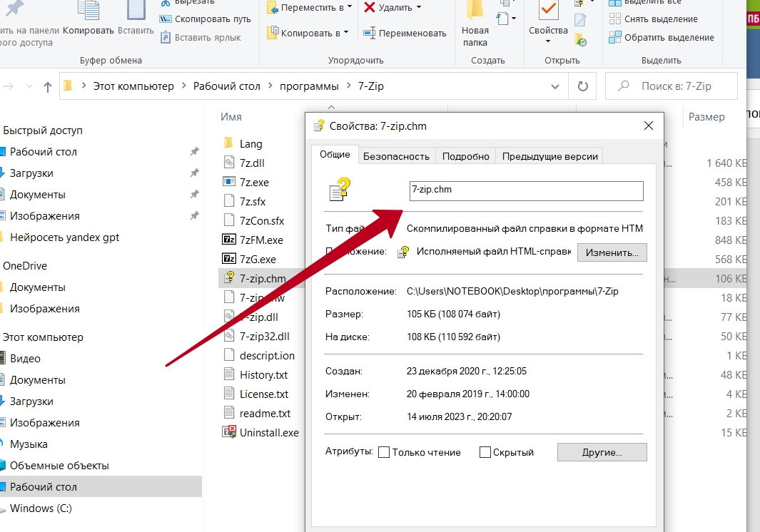Screen dimensions: 760x532
Task: Refresh the 7-Zip folder view
Action: coord(582,86)
